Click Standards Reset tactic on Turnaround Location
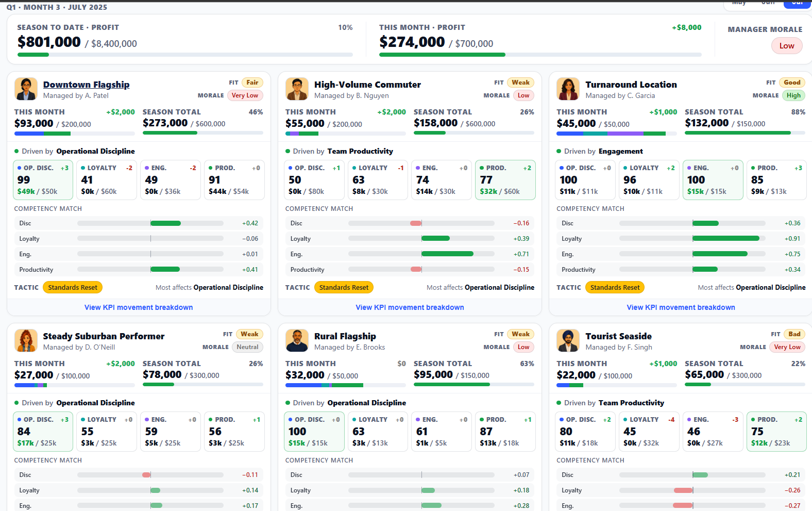The image size is (812, 511). 615,287
